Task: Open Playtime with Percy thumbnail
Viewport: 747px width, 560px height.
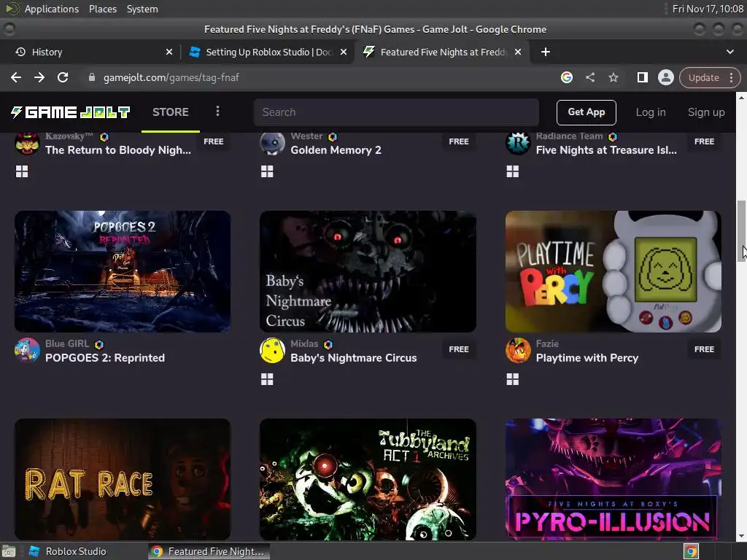Action: (613, 271)
